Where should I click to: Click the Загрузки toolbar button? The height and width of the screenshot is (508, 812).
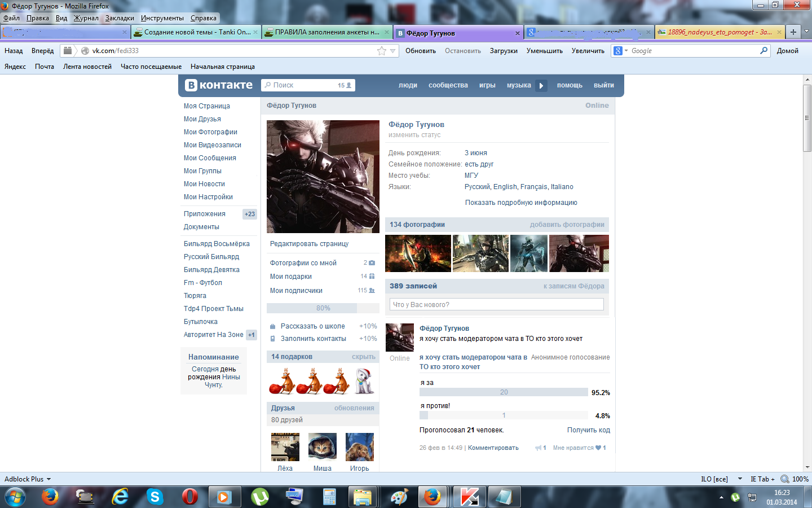504,51
